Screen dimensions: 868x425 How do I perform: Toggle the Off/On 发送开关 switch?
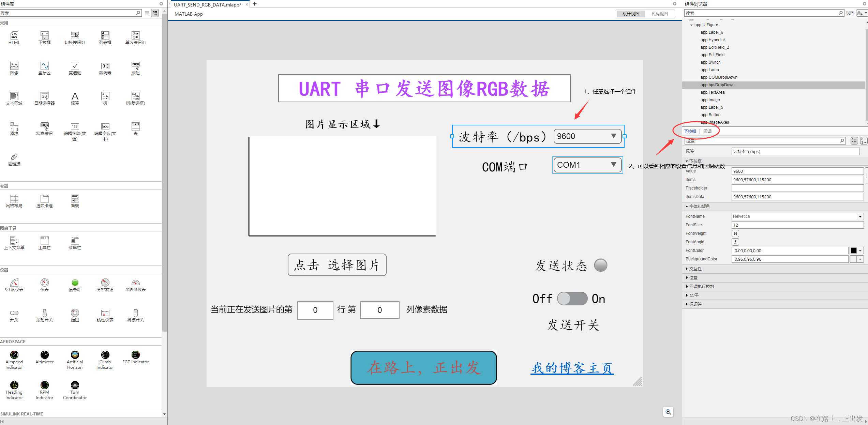coord(572,299)
